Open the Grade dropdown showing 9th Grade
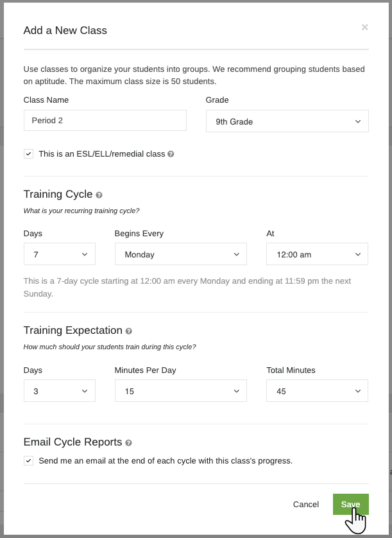This screenshot has width=392, height=538. (287, 121)
